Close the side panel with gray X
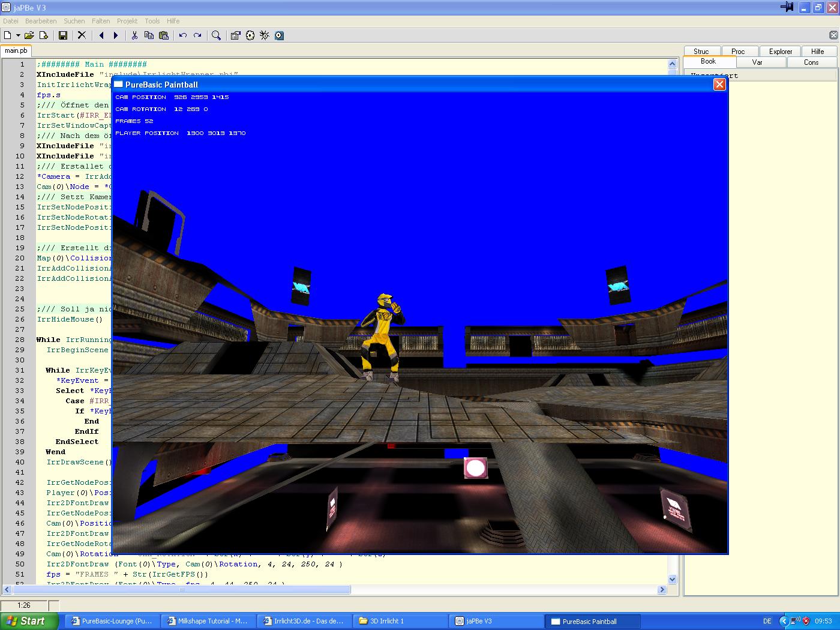840x630 pixels. click(x=833, y=35)
